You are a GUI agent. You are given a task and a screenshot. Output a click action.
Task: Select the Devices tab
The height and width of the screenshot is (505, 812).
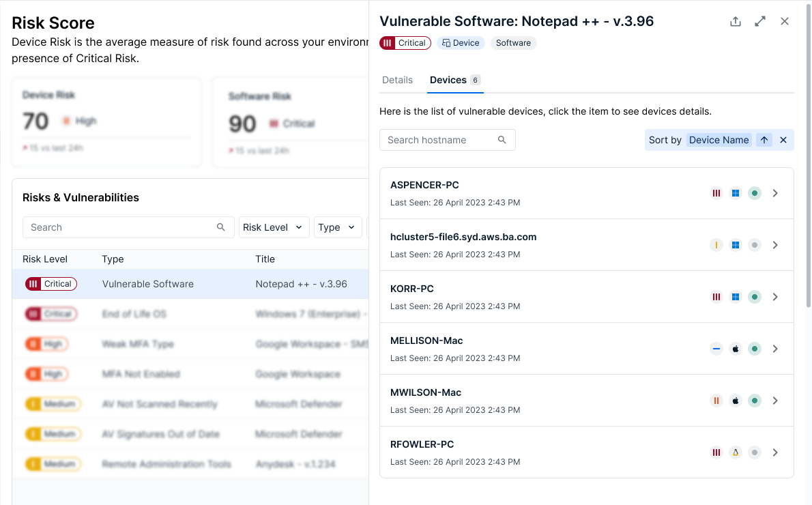pos(455,80)
